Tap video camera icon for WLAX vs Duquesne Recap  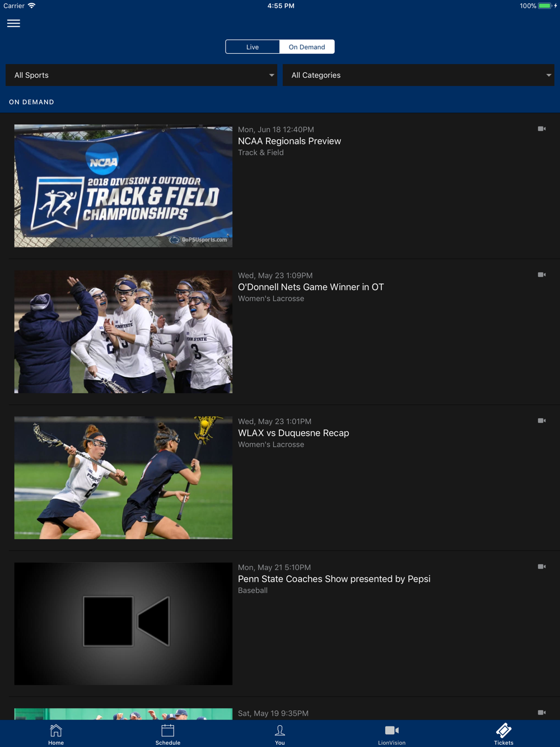542,421
